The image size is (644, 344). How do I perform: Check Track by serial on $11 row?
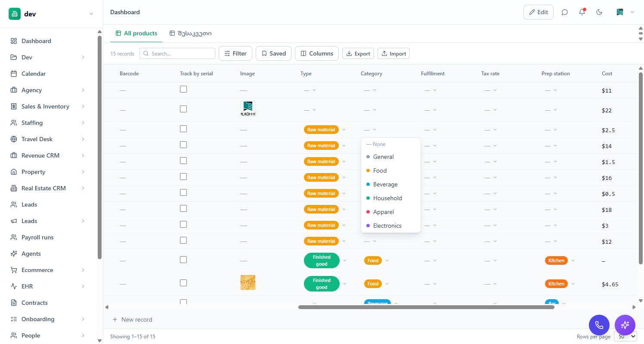click(x=183, y=89)
